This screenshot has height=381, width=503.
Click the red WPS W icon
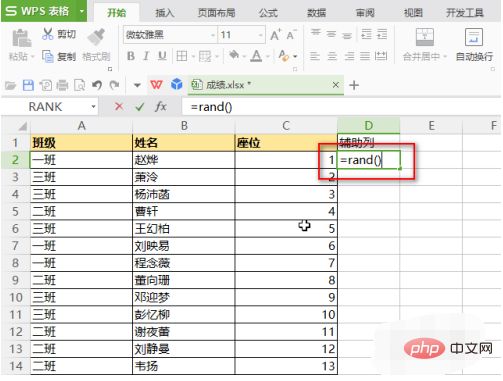[156, 85]
